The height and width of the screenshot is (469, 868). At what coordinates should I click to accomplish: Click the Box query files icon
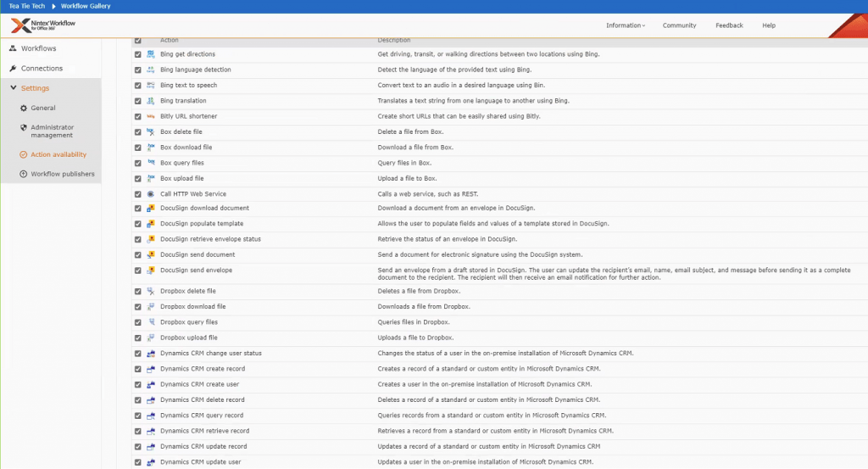[151, 163]
